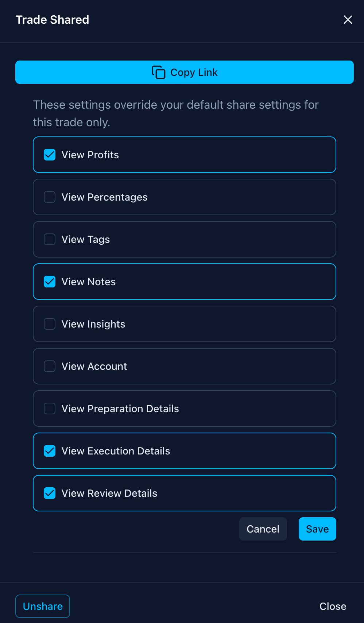Uncheck the View Execution Details checkbox
This screenshot has height=623, width=364.
[x=50, y=451]
